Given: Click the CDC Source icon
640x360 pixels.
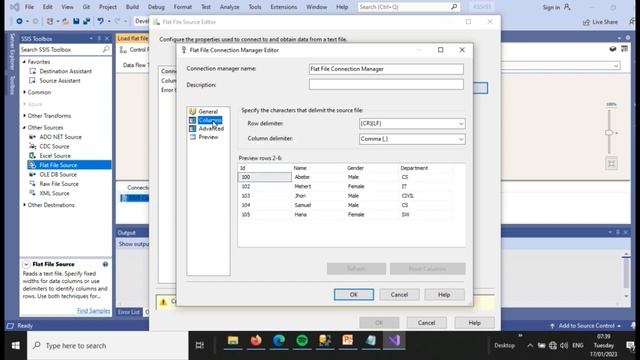Looking at the screenshot, I should [x=33, y=146].
